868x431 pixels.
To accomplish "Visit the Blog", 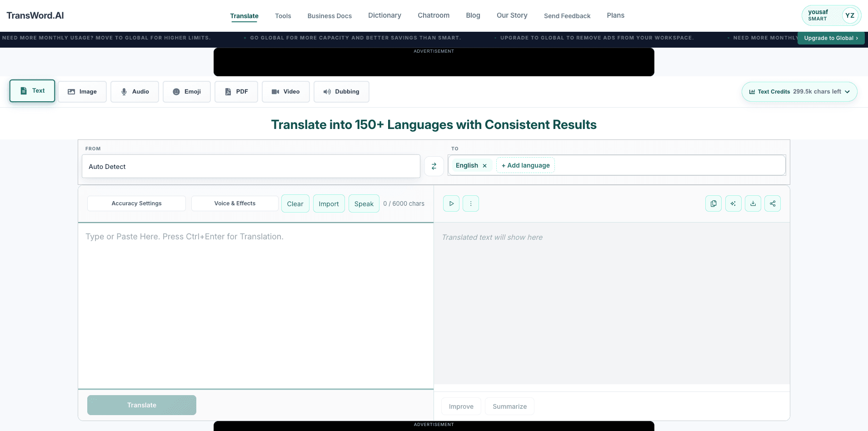I will tap(473, 15).
